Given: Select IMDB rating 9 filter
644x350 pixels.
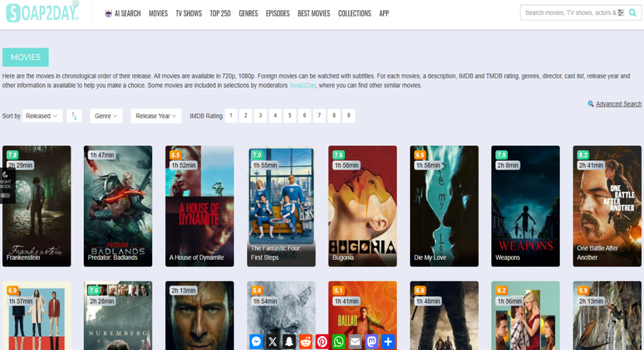Looking at the screenshot, I should (349, 116).
